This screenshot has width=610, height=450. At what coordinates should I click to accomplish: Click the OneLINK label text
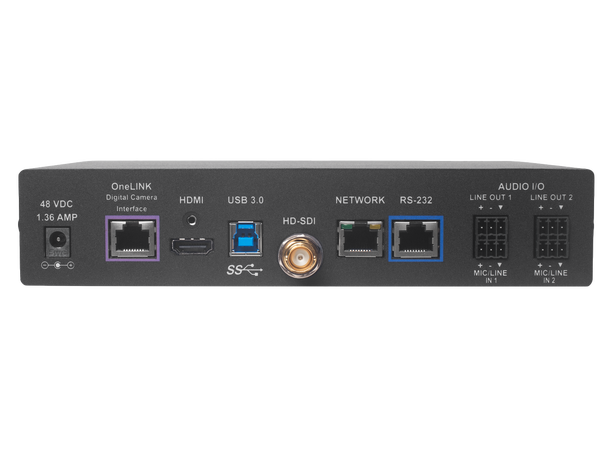(131, 188)
